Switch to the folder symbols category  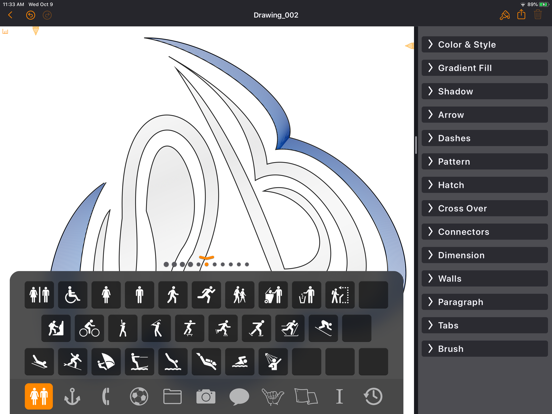click(172, 396)
